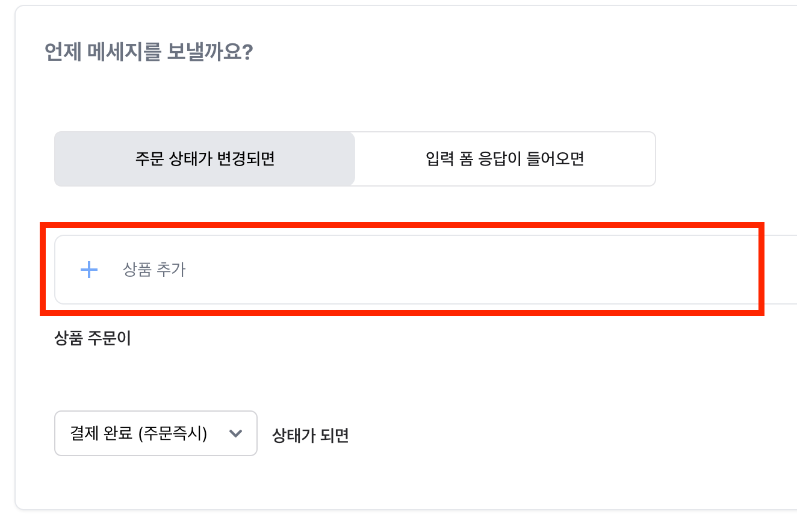Activate the right segment of the trigger switcher

tap(504, 159)
